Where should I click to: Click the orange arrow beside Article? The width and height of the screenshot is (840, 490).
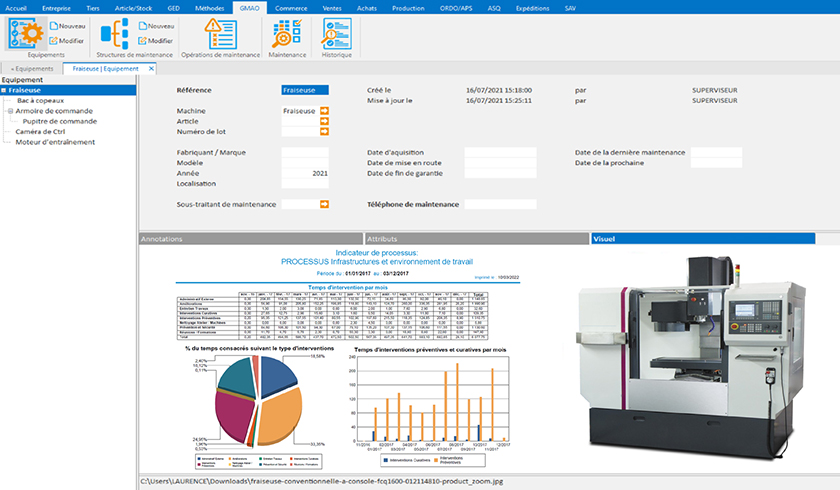coord(324,121)
